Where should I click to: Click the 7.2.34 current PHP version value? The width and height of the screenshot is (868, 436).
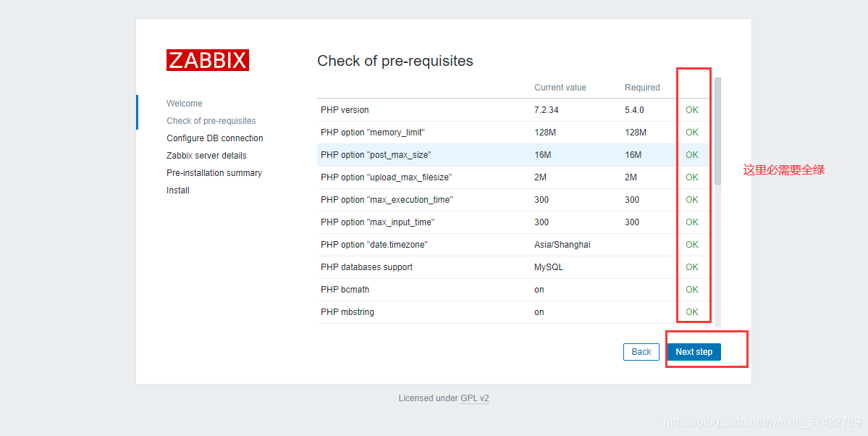(547, 109)
